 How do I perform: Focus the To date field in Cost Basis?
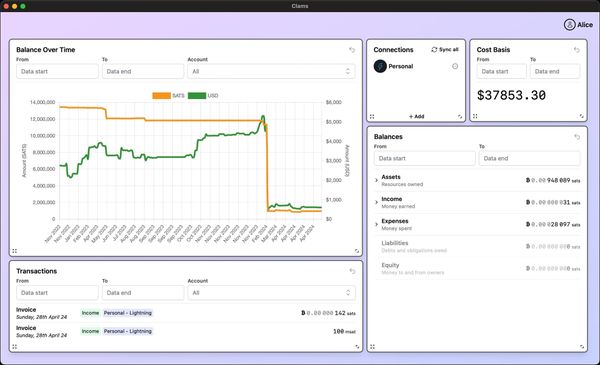click(x=555, y=72)
